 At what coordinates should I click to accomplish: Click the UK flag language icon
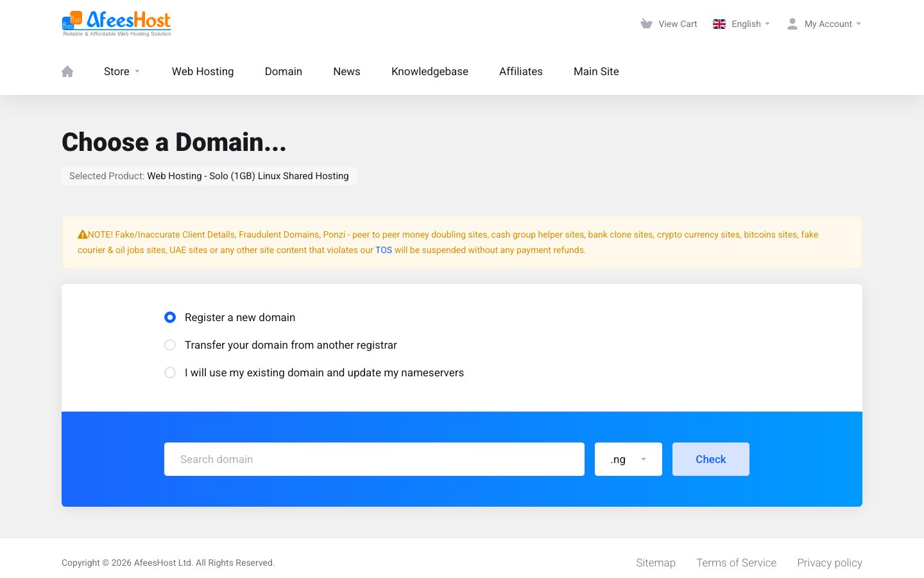719,24
